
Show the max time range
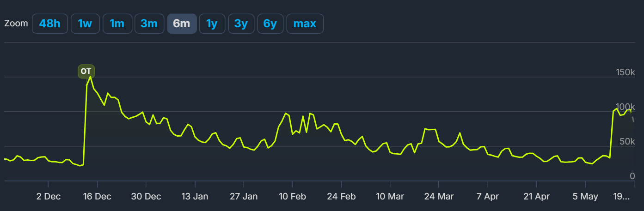tap(305, 24)
